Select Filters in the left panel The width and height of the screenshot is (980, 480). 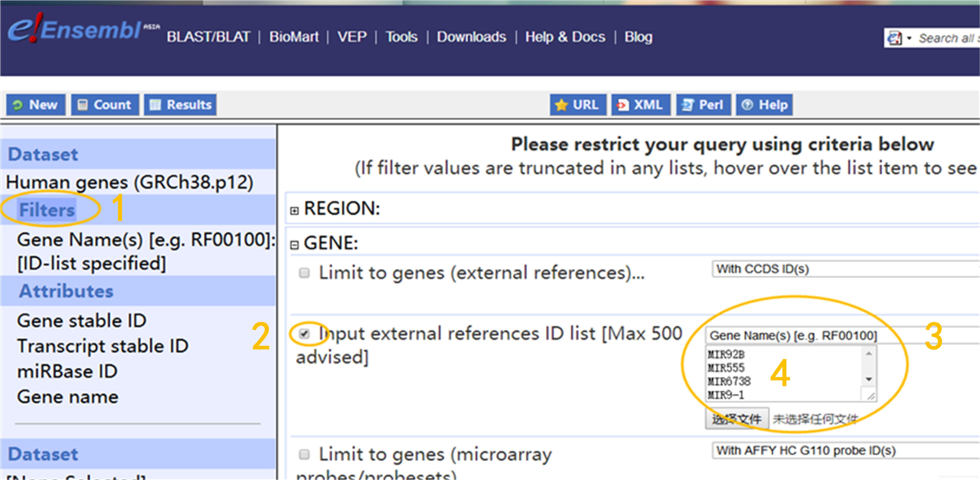(47, 210)
